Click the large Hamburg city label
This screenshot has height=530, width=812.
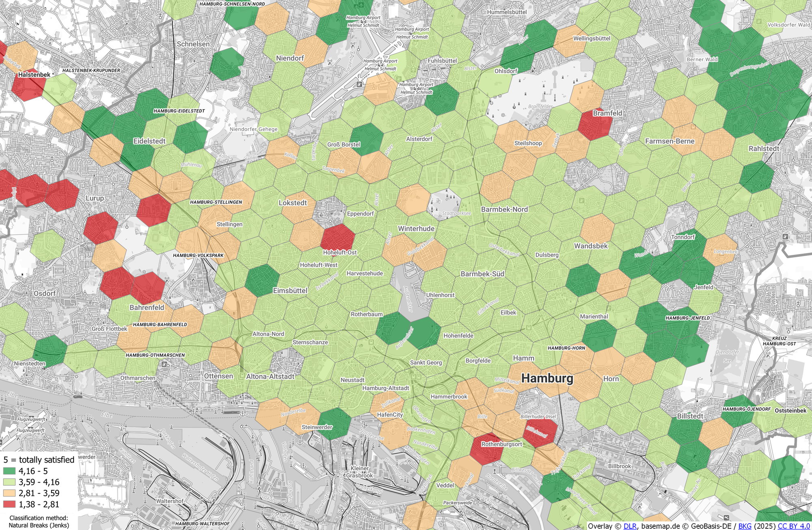pos(547,379)
